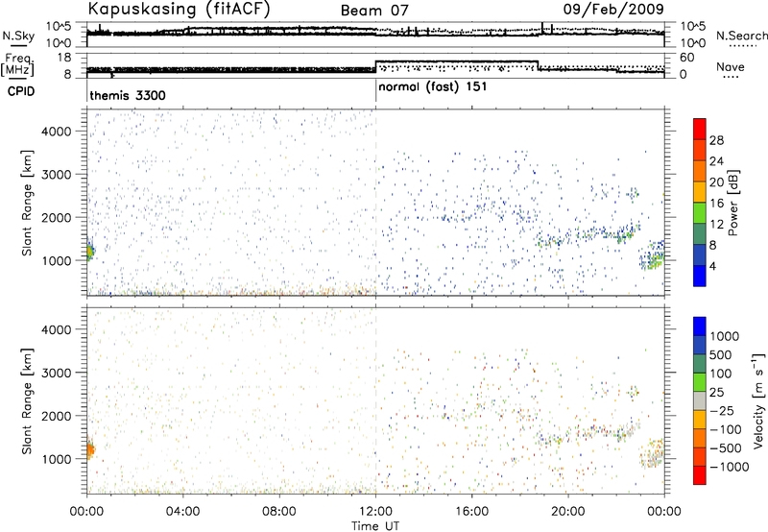
Task: Select the 60 tick on Nave axis
Action: pos(687,58)
